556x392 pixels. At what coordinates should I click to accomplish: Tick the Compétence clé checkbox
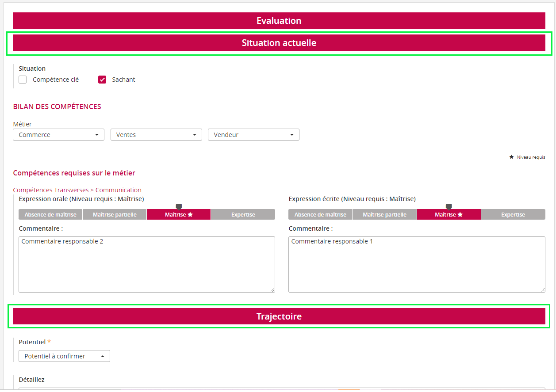[23, 80]
